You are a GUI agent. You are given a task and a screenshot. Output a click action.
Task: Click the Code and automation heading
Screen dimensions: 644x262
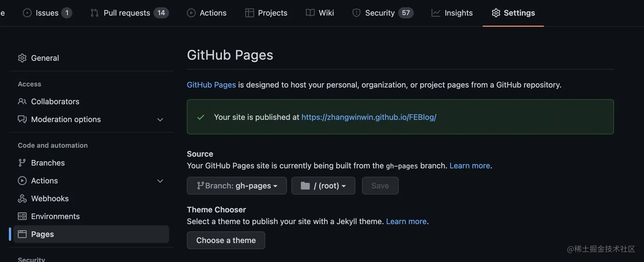point(53,146)
